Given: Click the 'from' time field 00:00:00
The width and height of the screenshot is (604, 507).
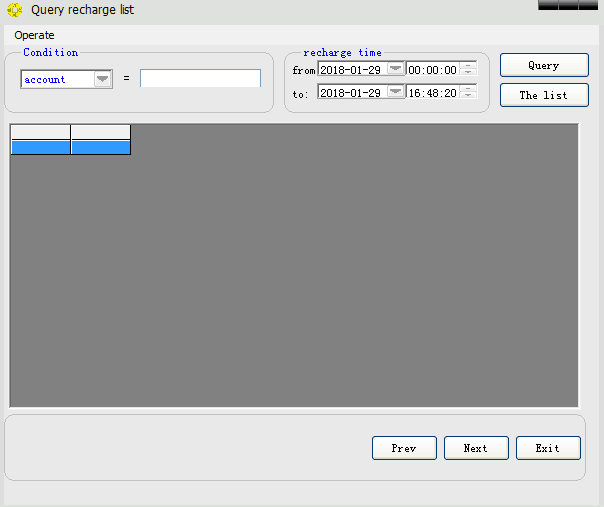Looking at the screenshot, I should (x=432, y=70).
